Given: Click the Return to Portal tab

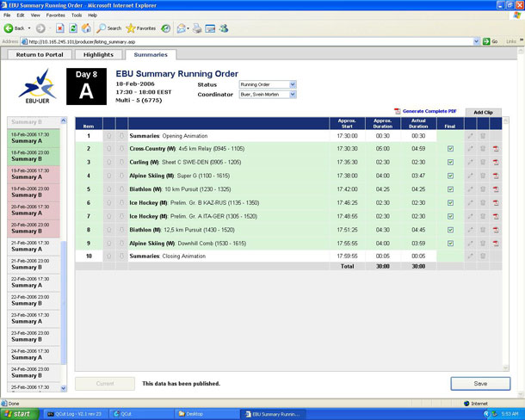Looking at the screenshot, I should tap(40, 54).
